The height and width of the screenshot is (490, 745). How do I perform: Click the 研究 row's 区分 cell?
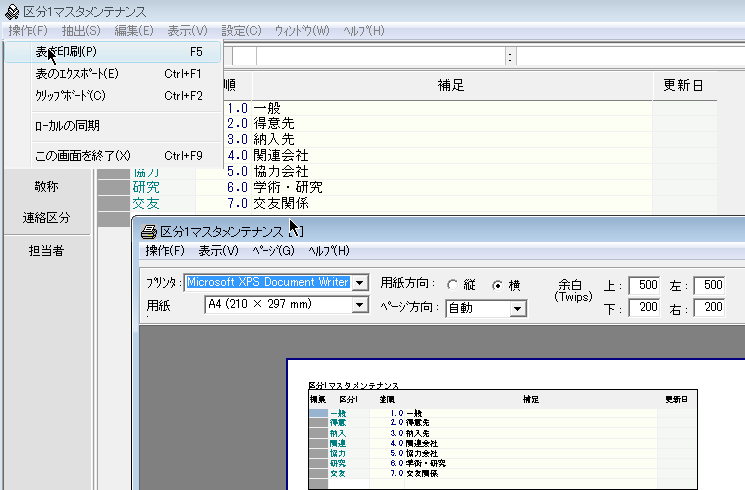pos(162,187)
